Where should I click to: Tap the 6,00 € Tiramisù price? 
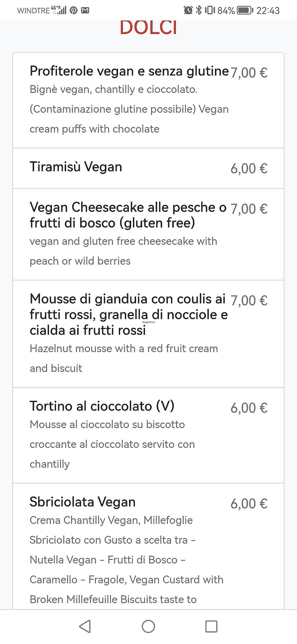[x=249, y=169]
